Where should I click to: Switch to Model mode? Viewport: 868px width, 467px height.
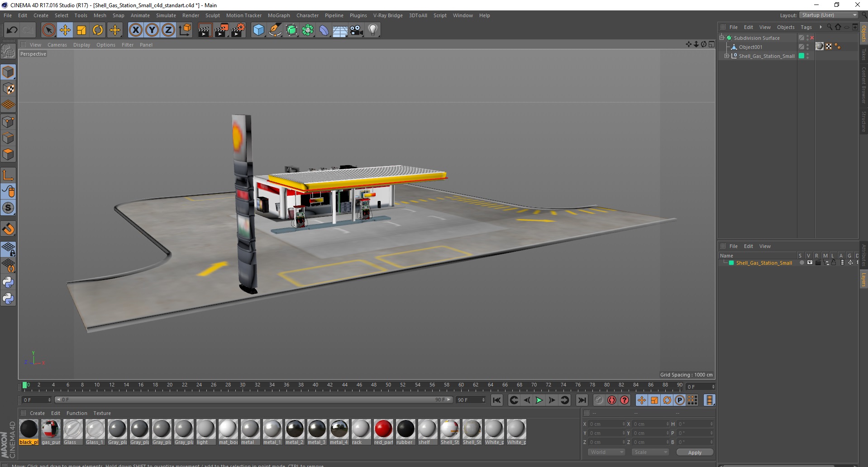click(8, 72)
